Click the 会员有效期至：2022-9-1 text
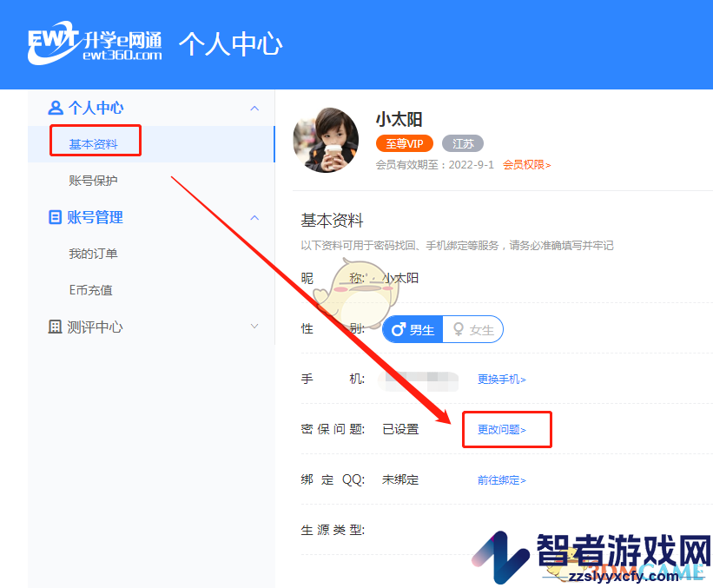Screen dimensions: 713x588 435,165
